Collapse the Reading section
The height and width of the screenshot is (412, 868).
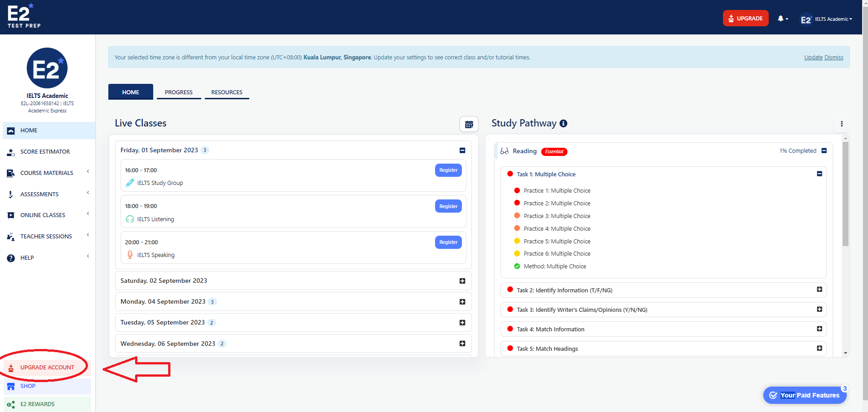(x=824, y=151)
